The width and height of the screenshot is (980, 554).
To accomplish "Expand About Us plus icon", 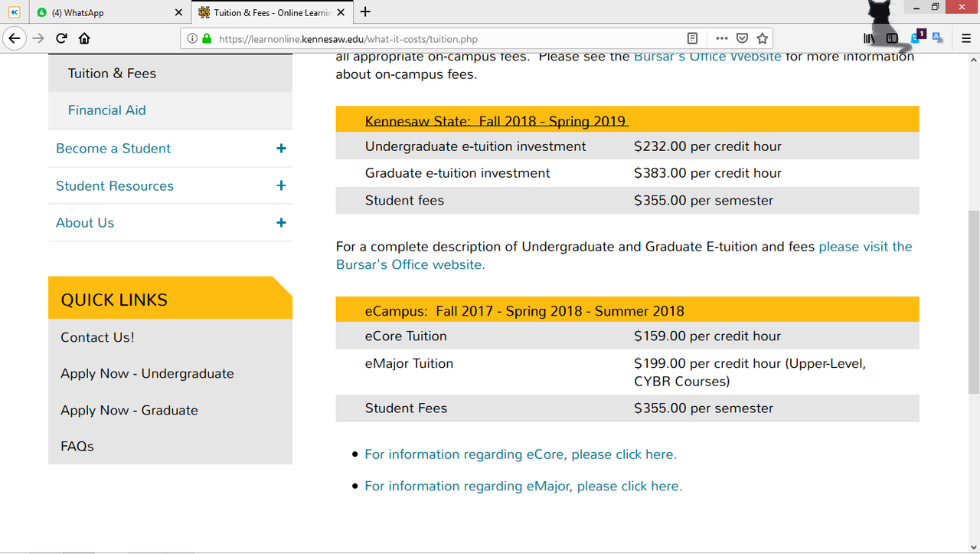I will 281,222.
